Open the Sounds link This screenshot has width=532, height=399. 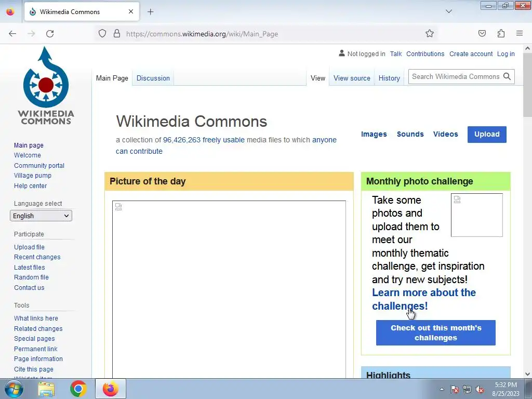pos(410,135)
